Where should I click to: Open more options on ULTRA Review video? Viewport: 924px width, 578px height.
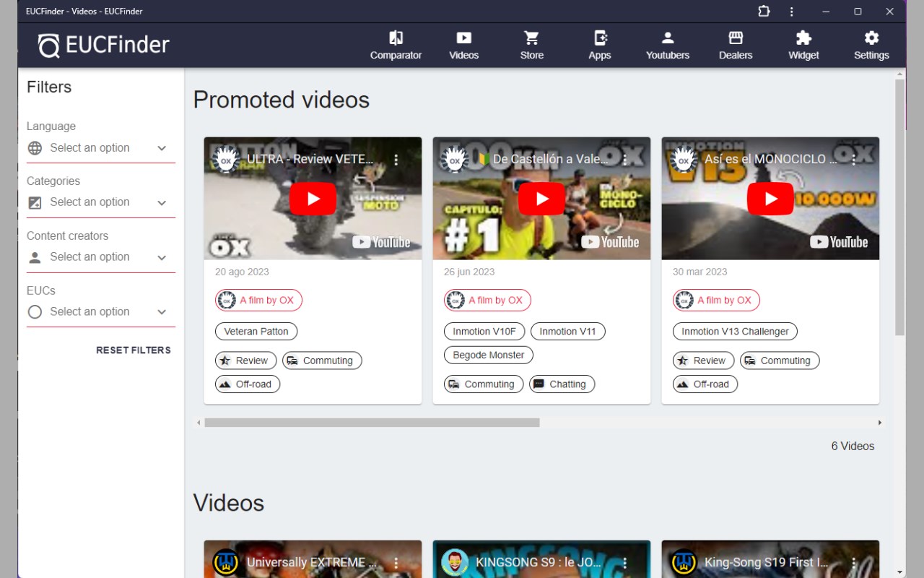396,159
